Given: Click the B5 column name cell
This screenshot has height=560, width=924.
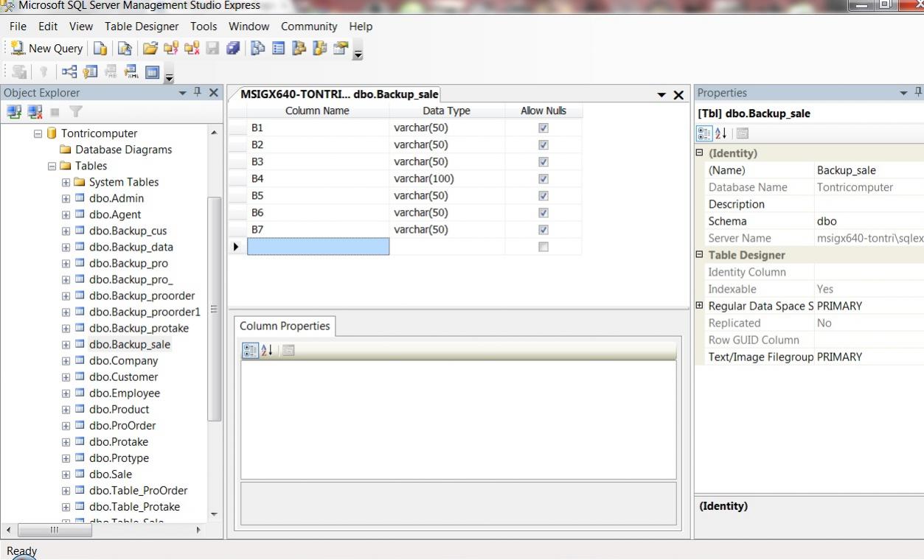Looking at the screenshot, I should click(318, 195).
